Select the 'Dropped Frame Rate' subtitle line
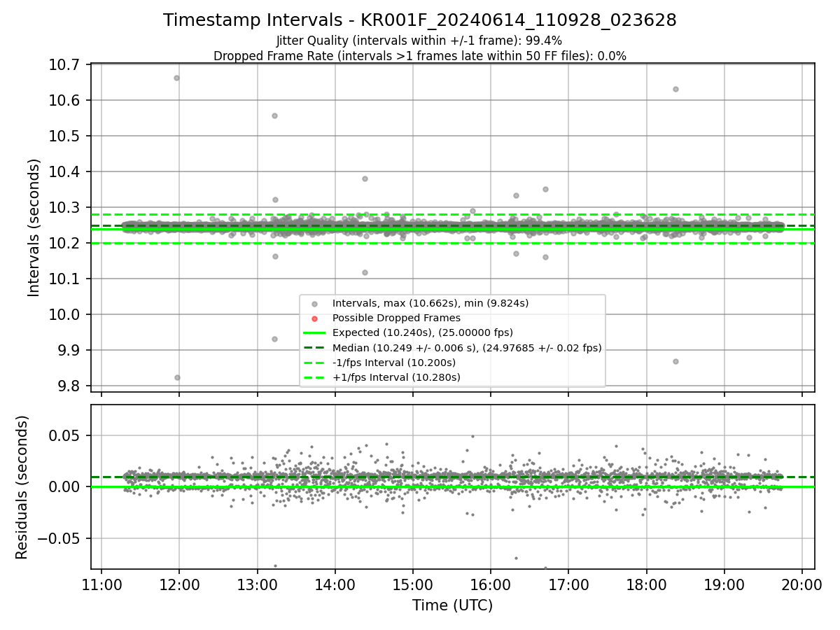 [x=420, y=56]
